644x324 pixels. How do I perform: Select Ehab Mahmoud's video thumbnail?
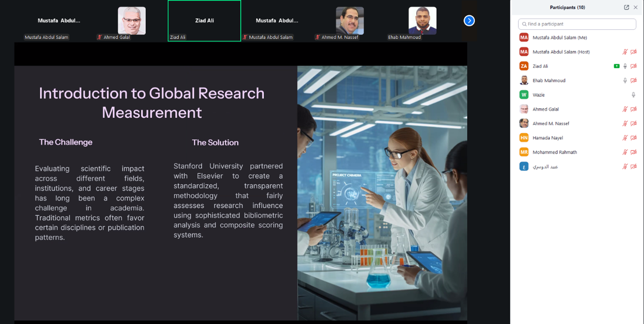[422, 21]
